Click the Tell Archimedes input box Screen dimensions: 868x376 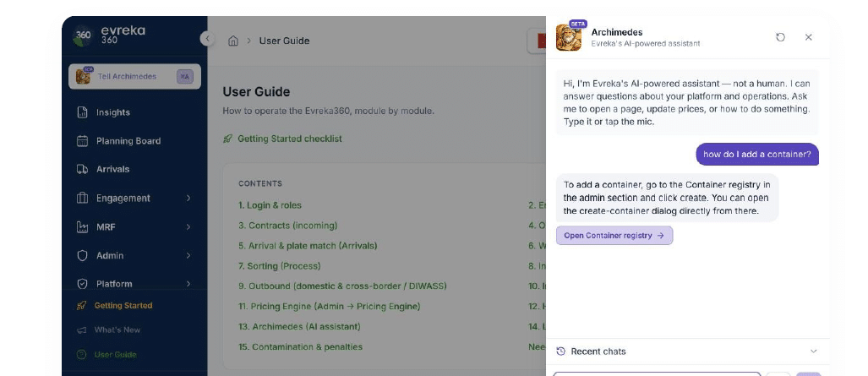pos(134,76)
